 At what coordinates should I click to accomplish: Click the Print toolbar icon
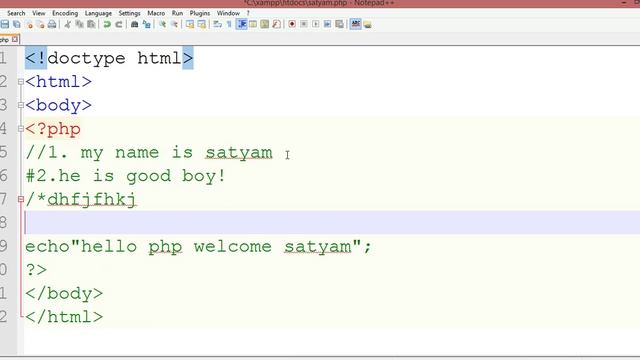tap(52, 24)
